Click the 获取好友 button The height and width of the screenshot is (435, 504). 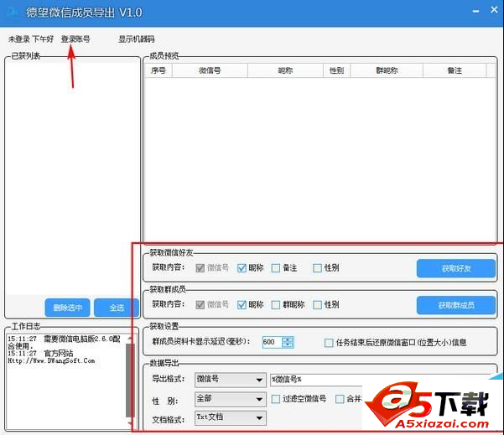point(456,268)
